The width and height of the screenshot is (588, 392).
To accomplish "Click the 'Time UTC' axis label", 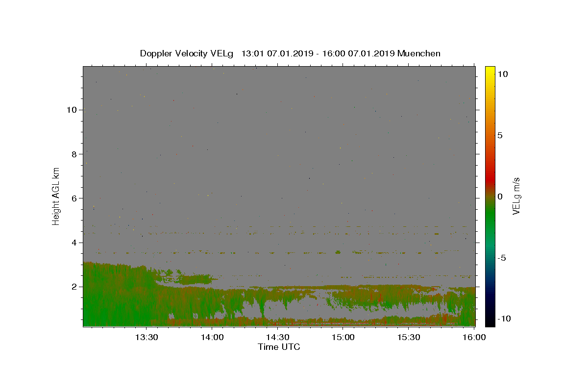I will (279, 347).
